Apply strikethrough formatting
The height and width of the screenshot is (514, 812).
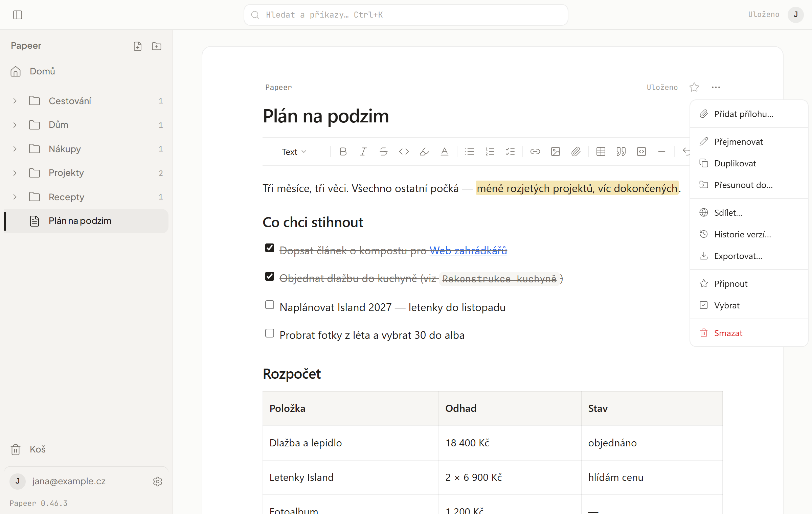(384, 151)
